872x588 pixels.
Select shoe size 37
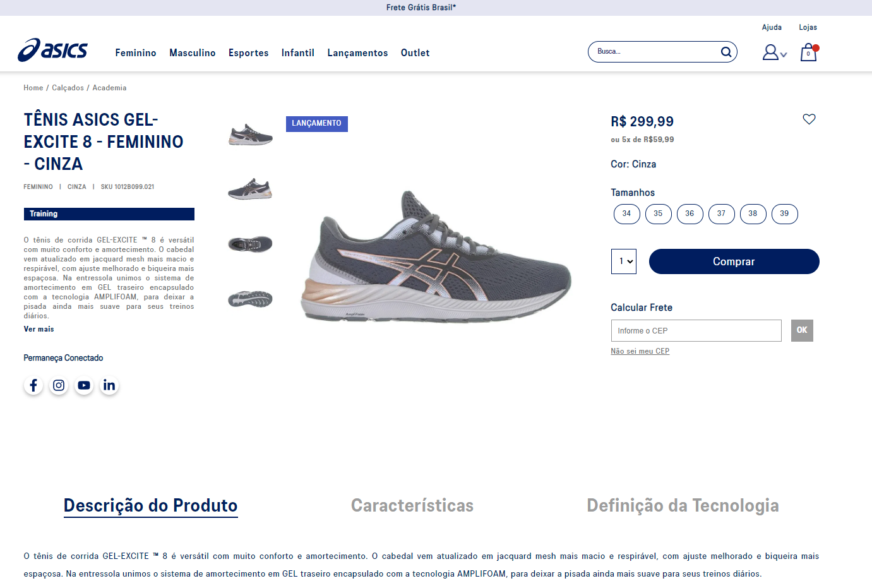click(x=721, y=214)
